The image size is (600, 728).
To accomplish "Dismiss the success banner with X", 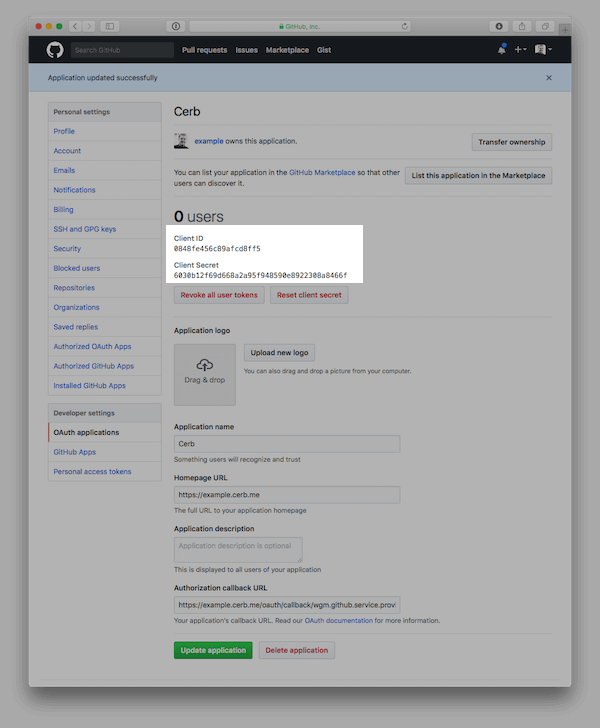I will 549,78.
